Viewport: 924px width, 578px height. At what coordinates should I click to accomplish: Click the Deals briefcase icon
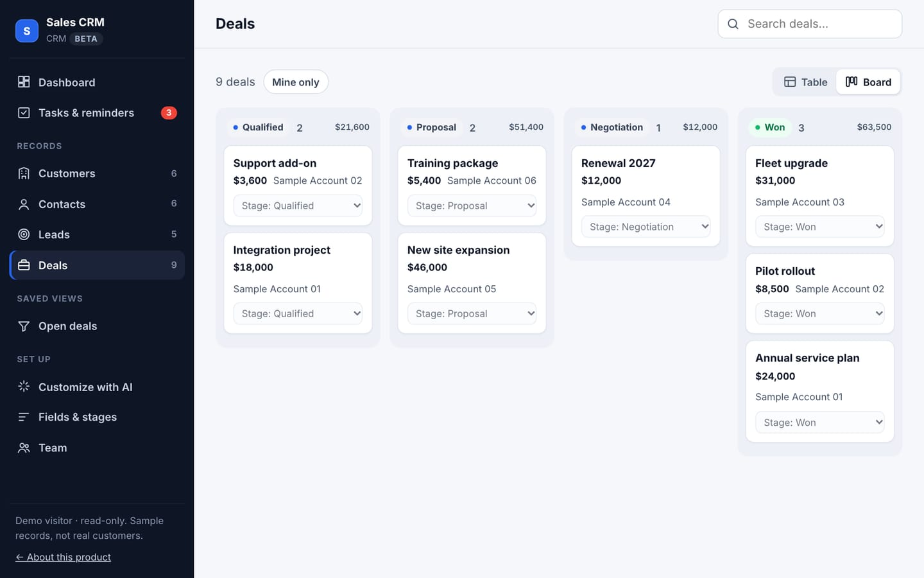(x=24, y=265)
